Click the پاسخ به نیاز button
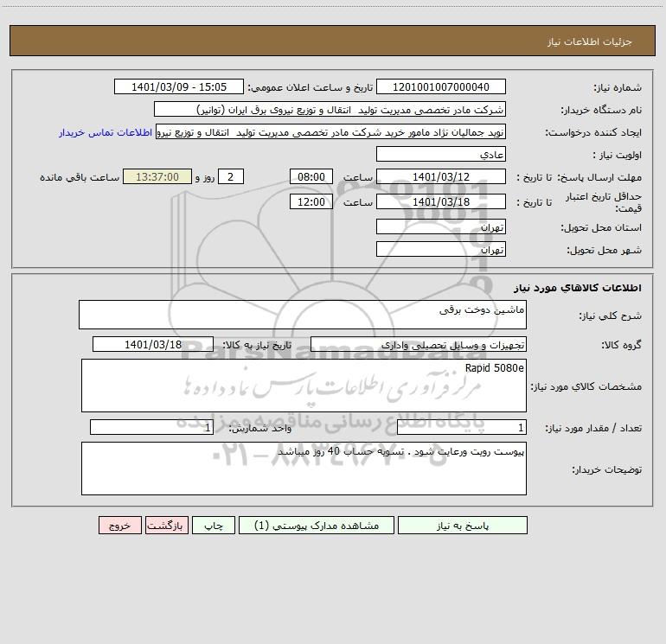This screenshot has height=644, width=666. click(463, 526)
